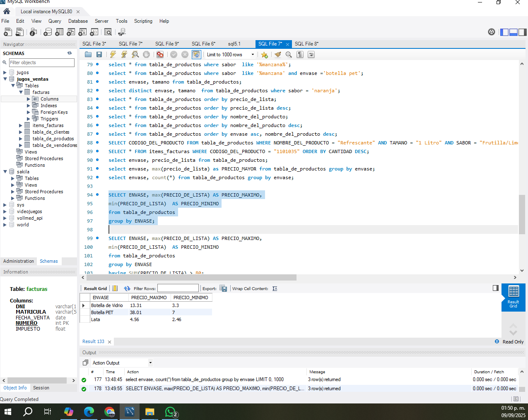
Task: Open WhatsApp from the taskbar
Action: [171, 412]
